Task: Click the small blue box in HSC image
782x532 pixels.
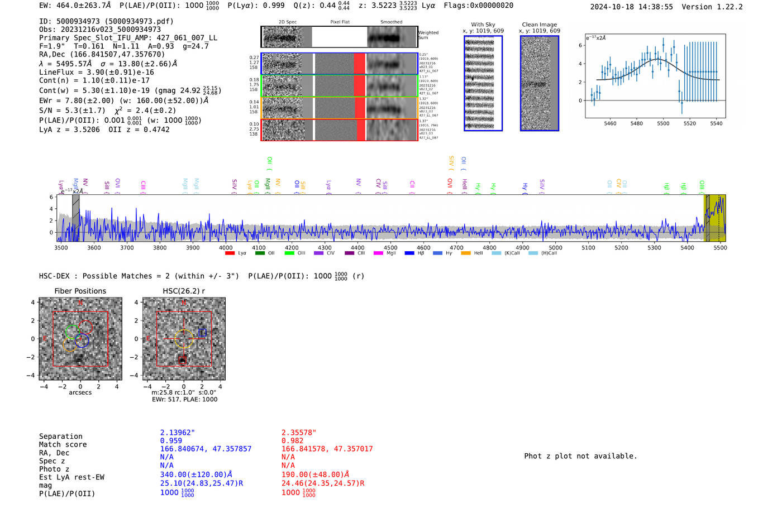Action: (x=203, y=333)
